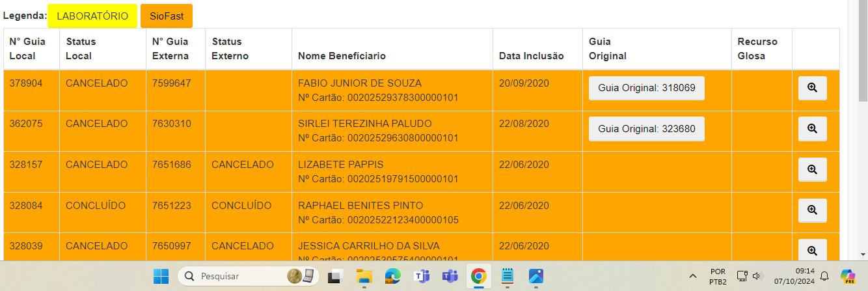Click magnifier icon in Sirlei Terezinha Paludo row

pyautogui.click(x=812, y=129)
